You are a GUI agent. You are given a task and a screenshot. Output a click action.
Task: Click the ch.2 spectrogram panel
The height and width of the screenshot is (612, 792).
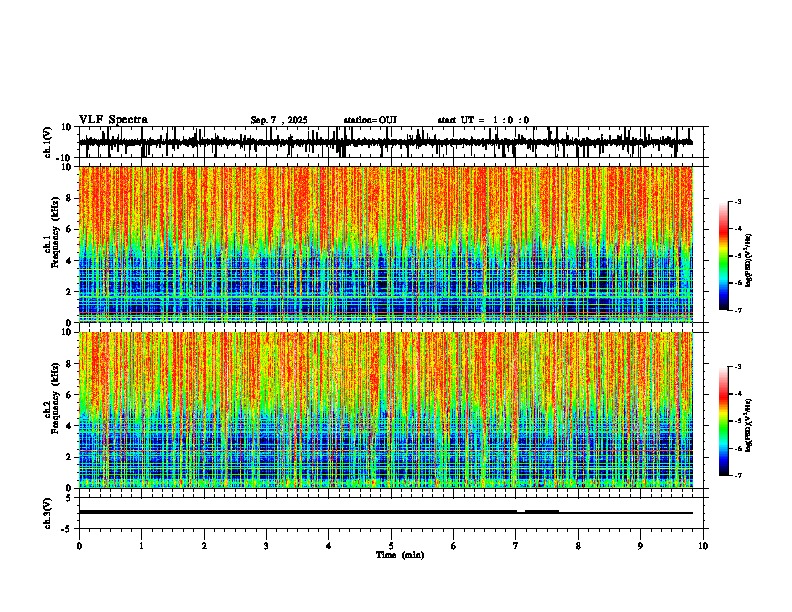[x=386, y=410]
